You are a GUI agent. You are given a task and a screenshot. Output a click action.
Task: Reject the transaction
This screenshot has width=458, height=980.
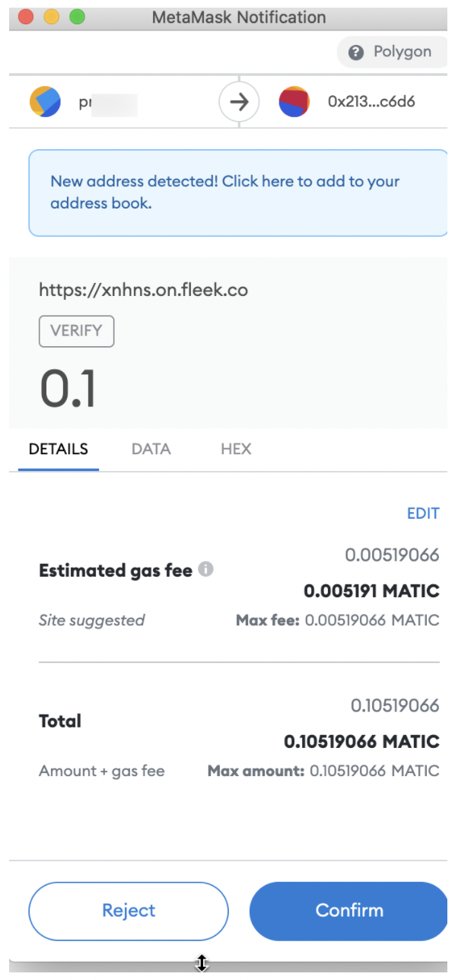point(129,911)
